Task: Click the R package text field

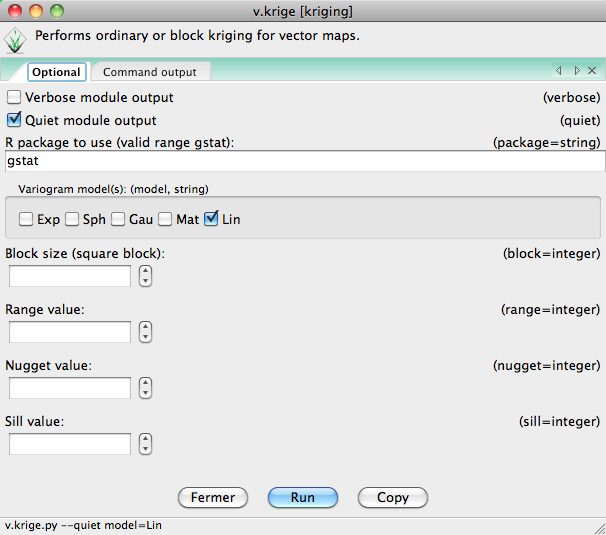Action: (303, 160)
